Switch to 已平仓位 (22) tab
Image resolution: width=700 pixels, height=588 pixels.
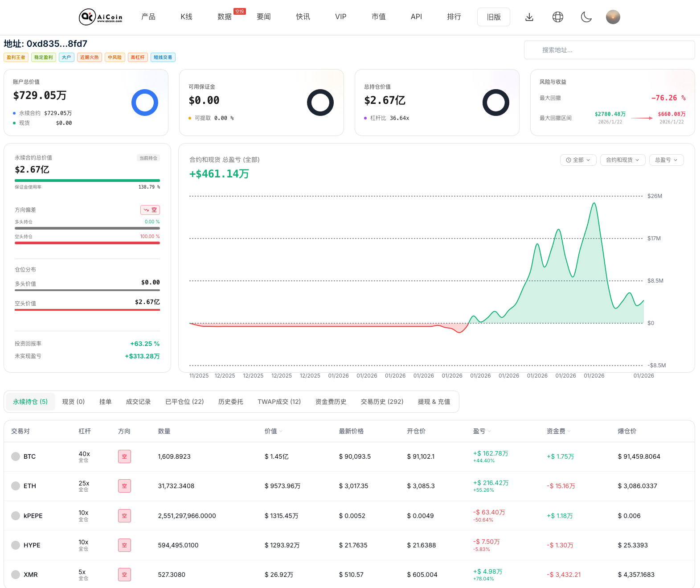click(x=184, y=402)
